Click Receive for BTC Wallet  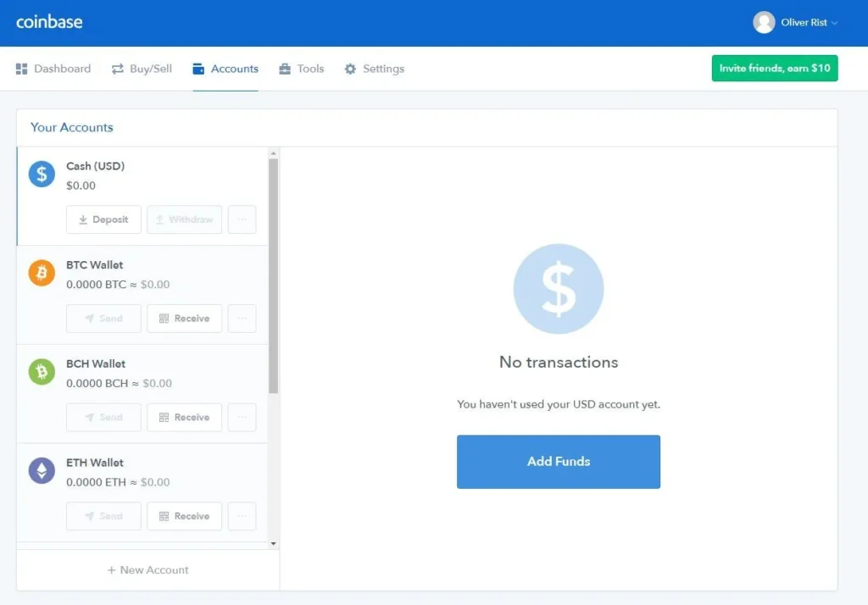(x=184, y=319)
